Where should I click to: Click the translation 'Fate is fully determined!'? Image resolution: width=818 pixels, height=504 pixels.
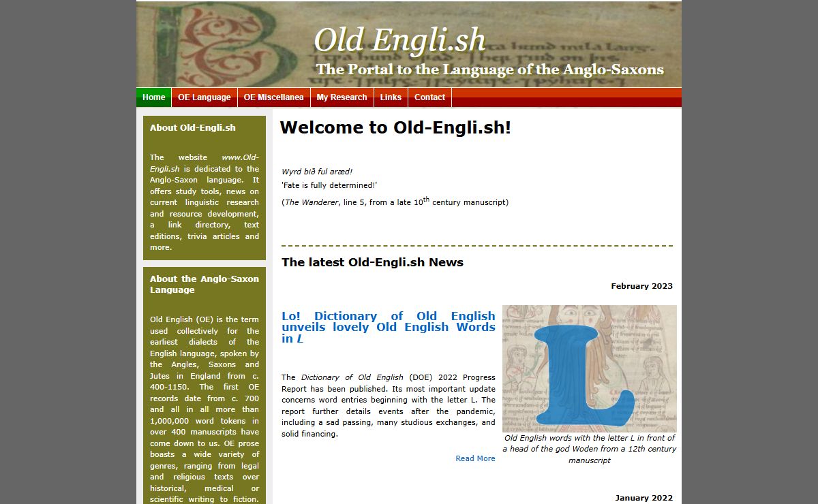[329, 185]
